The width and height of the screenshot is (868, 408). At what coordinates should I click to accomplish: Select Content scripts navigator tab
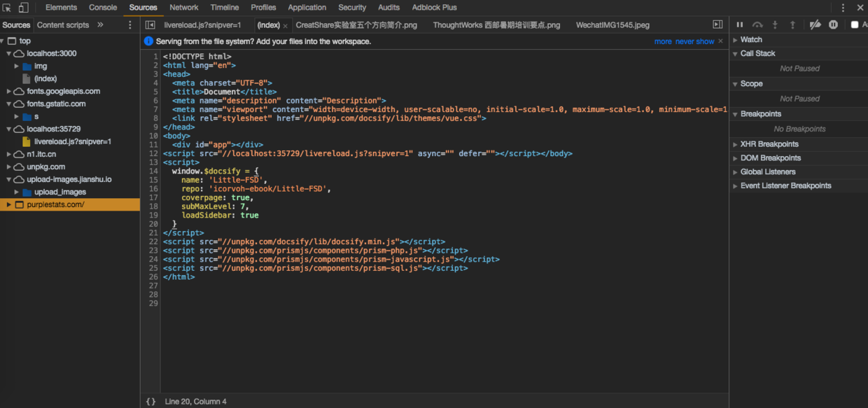(63, 24)
